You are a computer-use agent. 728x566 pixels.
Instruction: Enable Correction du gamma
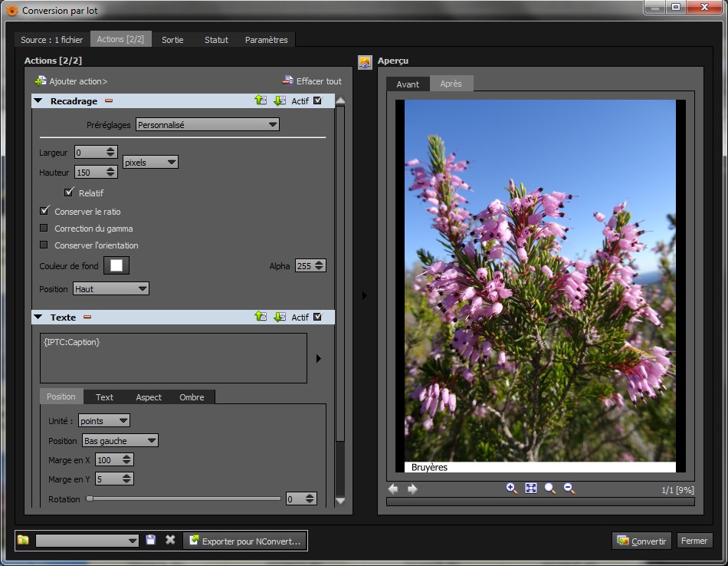tap(44, 229)
